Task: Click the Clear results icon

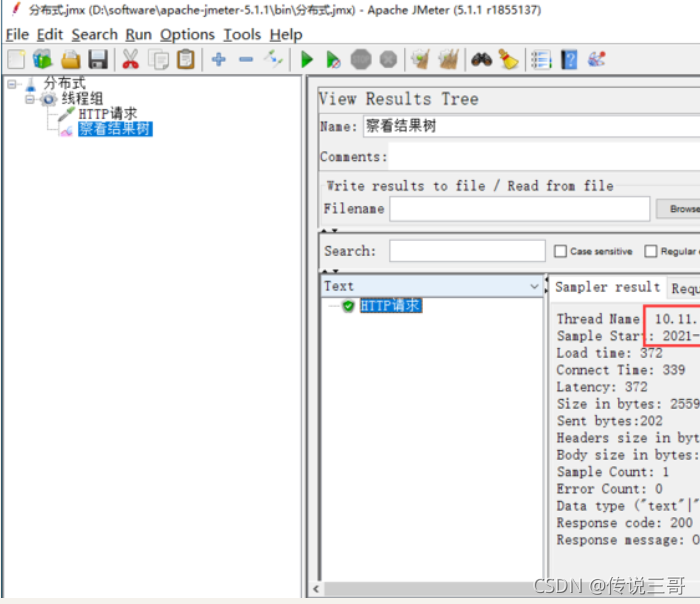Action: [x=421, y=59]
